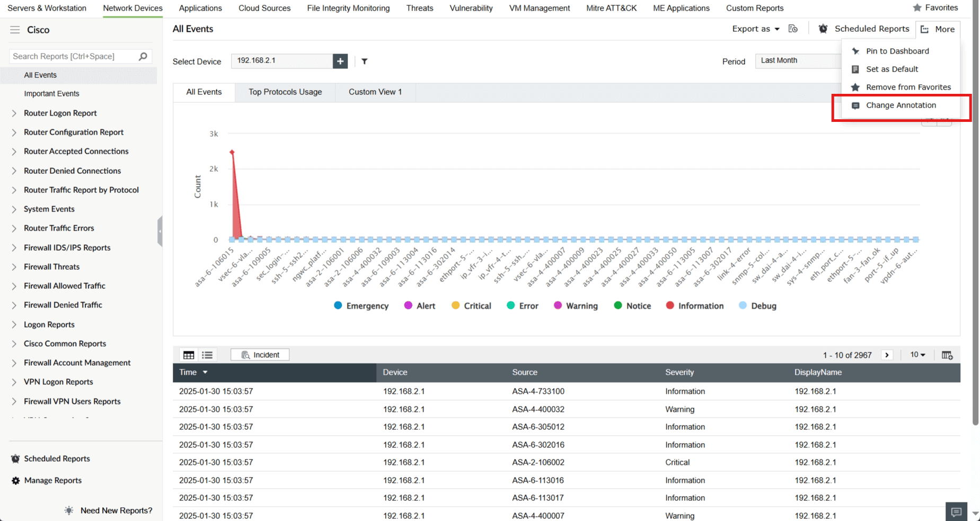Open the sidebar hamburger menu

[14, 30]
